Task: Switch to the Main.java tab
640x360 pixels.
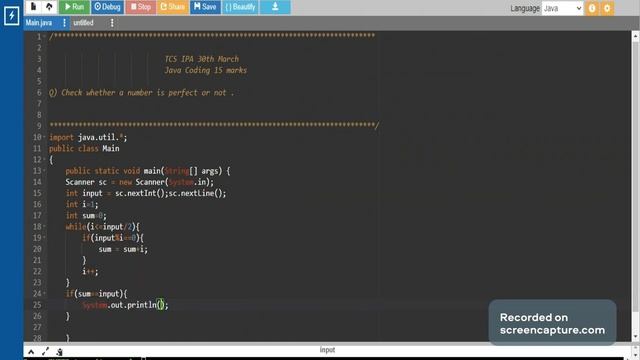Action: click(39, 23)
